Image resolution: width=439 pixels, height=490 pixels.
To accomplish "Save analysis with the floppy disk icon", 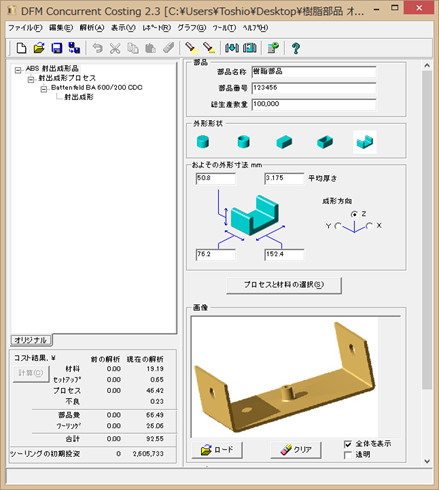I will tap(57, 48).
